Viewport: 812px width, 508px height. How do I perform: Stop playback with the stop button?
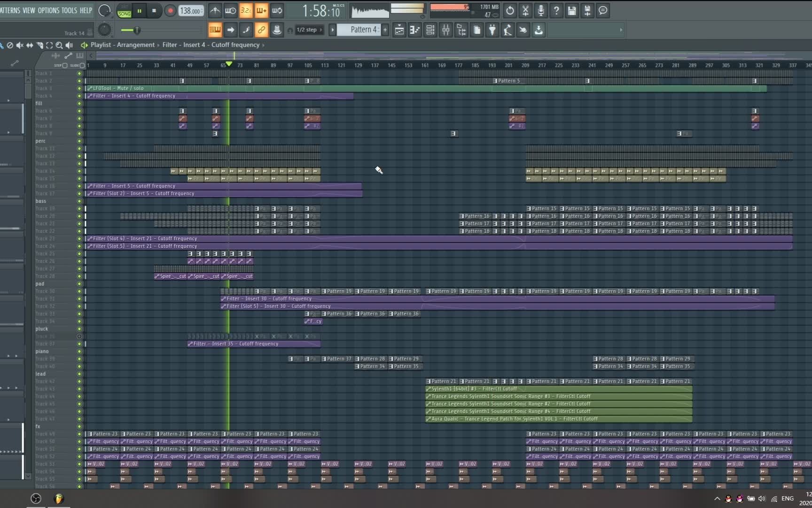coord(154,10)
